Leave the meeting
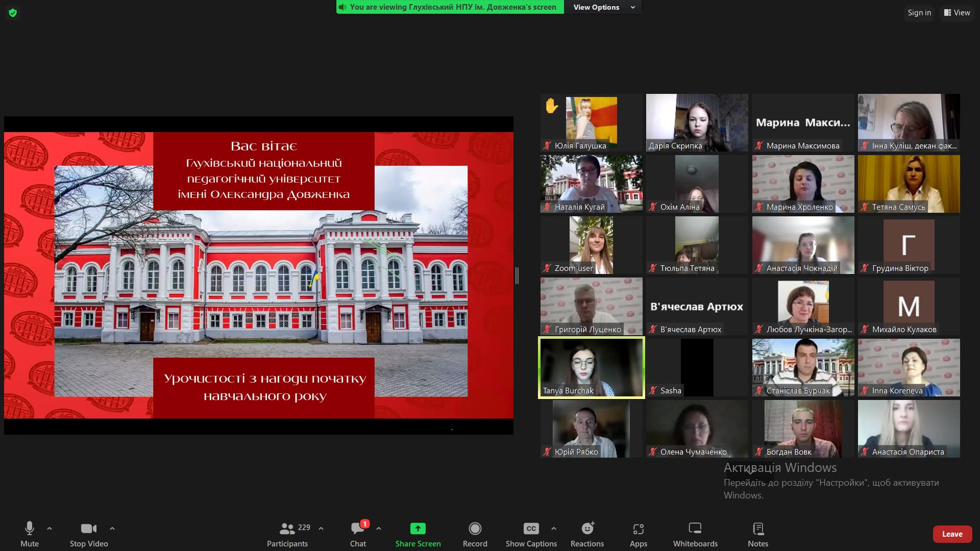 point(952,534)
